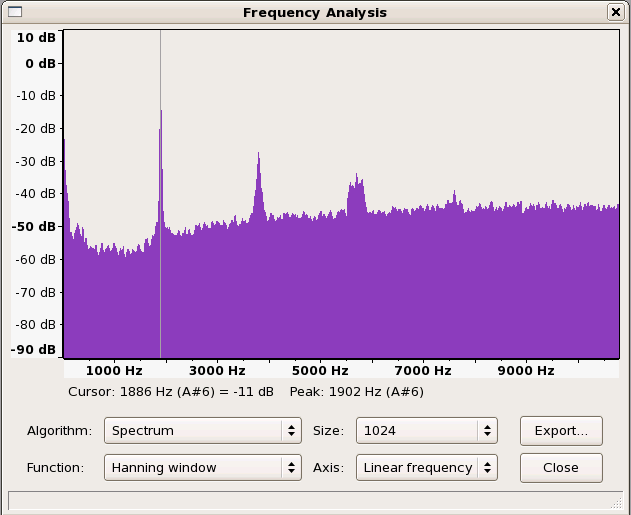The width and height of the screenshot is (631, 515).
Task: Click the 9000 Hz label on frequency axis
Action: pos(525,370)
